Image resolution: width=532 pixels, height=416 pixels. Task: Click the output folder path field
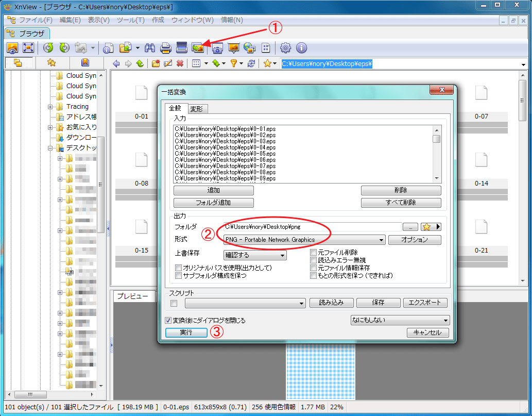coord(312,227)
